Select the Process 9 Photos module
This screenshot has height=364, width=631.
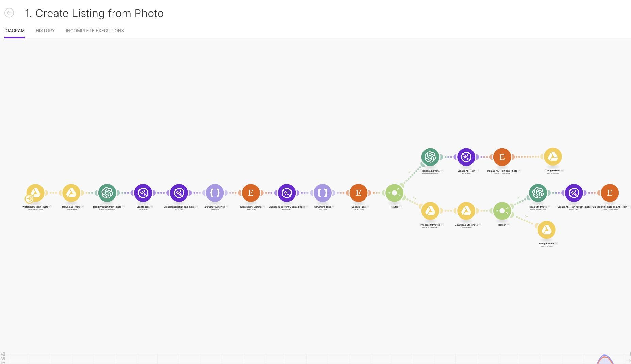point(430,211)
